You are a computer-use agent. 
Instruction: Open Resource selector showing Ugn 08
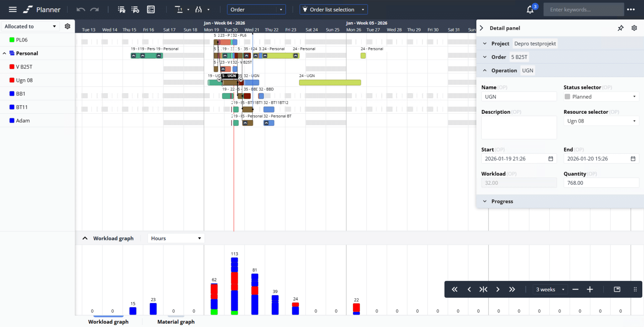(x=601, y=121)
